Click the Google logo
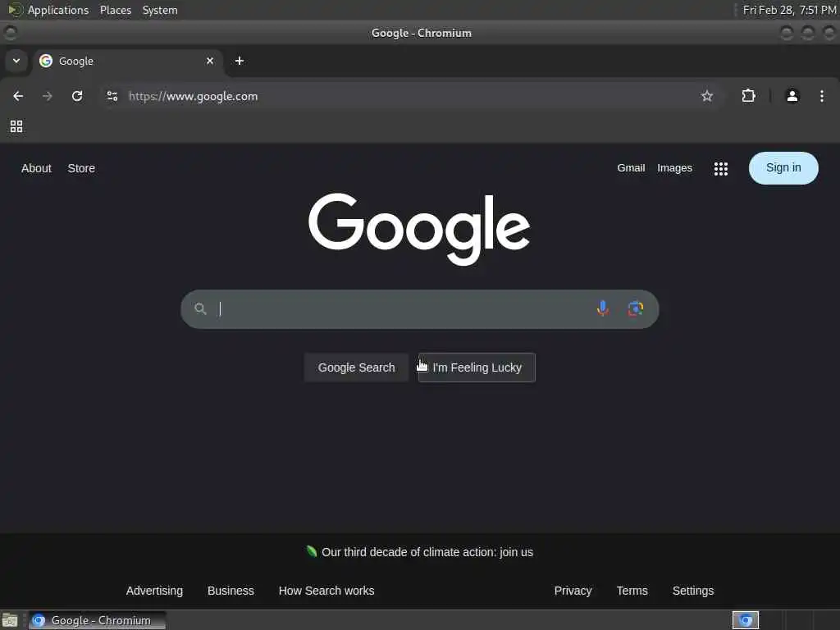This screenshot has height=630, width=840. click(419, 229)
